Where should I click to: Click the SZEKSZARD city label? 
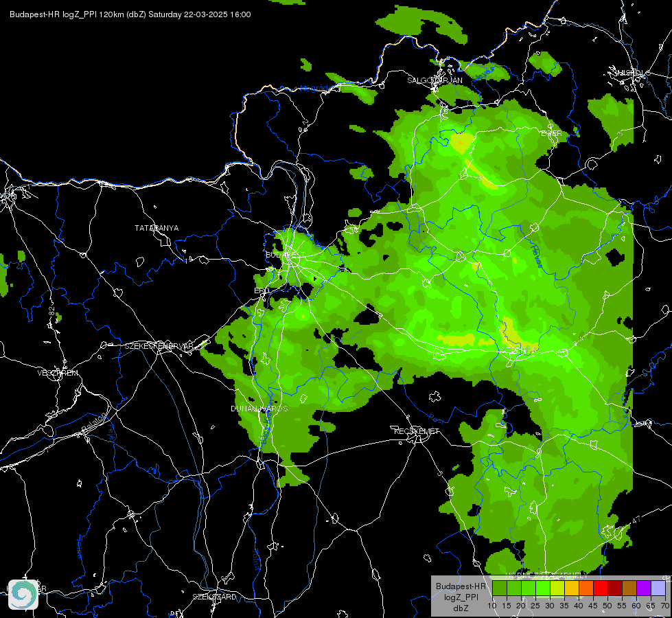click(x=214, y=597)
